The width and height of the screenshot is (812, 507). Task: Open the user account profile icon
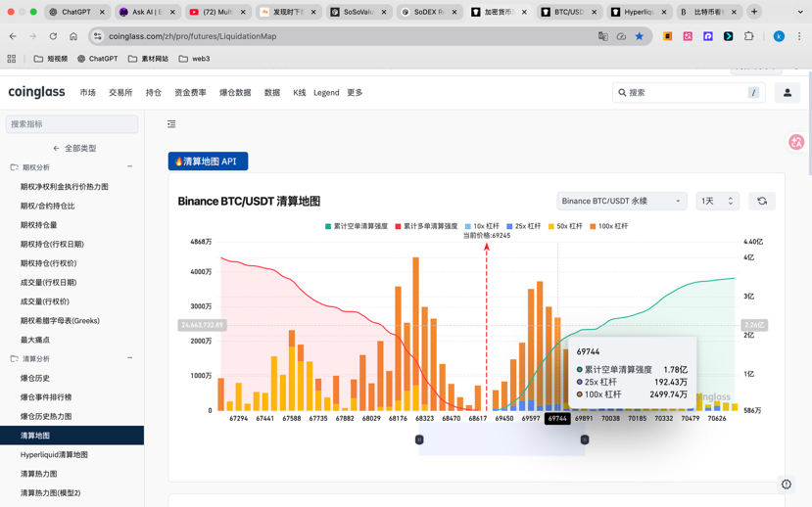tap(787, 93)
